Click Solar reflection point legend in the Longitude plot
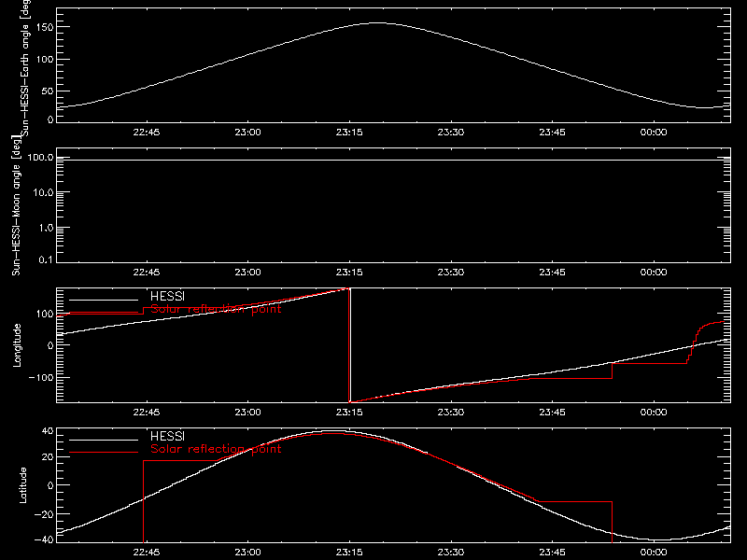 (x=216, y=309)
